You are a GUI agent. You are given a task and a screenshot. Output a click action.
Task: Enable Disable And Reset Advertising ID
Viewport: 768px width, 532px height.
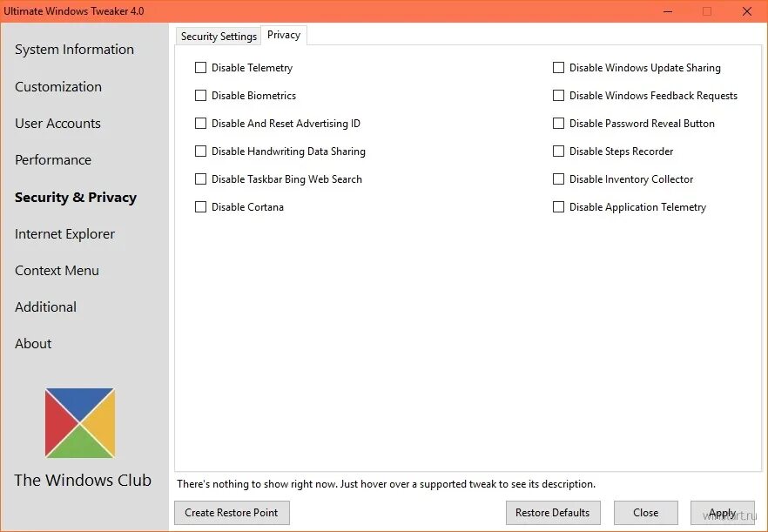[x=200, y=123]
